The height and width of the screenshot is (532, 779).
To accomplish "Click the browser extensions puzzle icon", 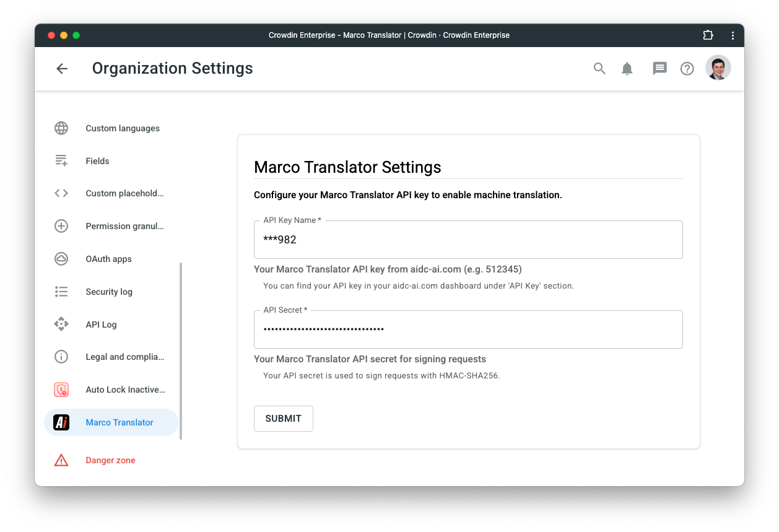I will [x=708, y=35].
